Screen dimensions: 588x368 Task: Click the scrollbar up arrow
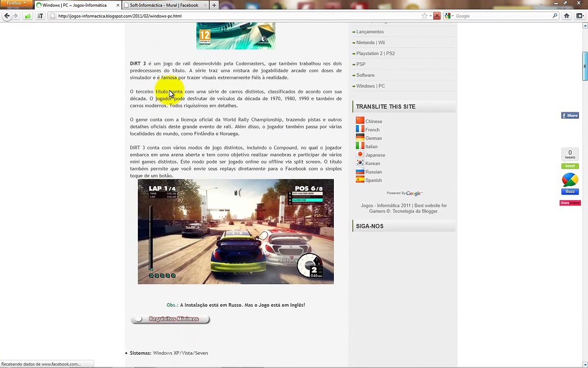click(x=584, y=26)
